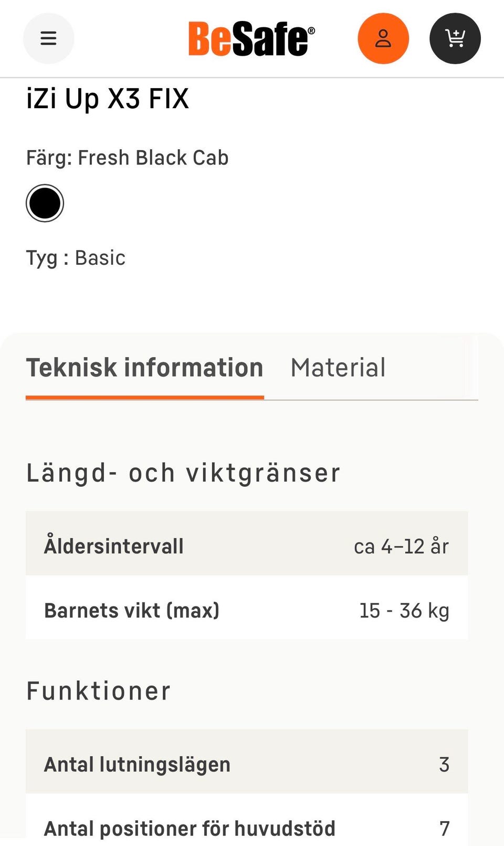
Task: Click the Funktioner section heading
Action: [99, 691]
